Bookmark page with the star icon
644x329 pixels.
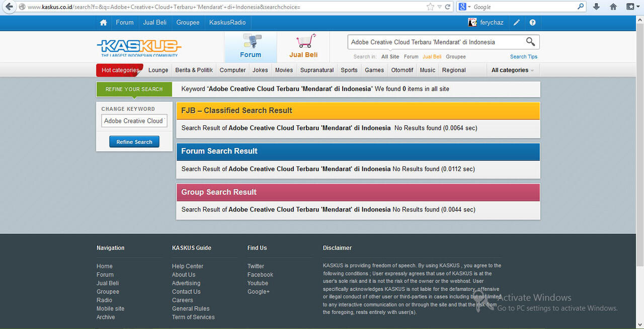point(430,7)
